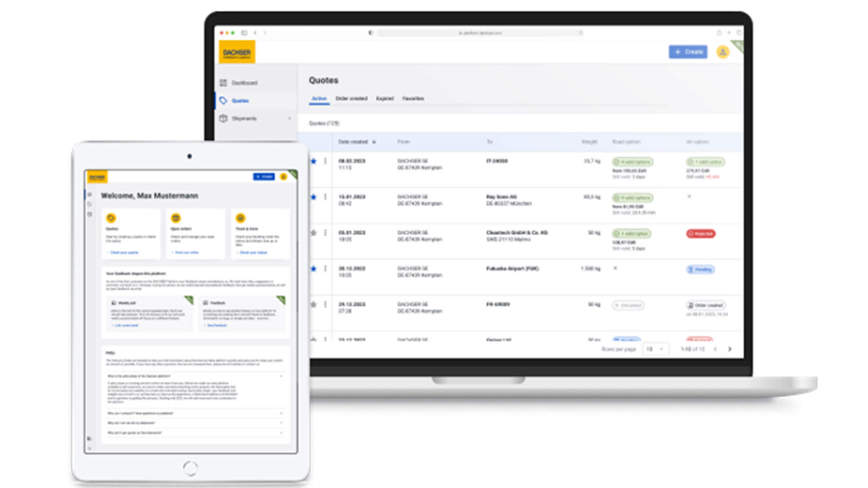
Task: Go to next page of quotes table
Action: pyautogui.click(x=729, y=349)
